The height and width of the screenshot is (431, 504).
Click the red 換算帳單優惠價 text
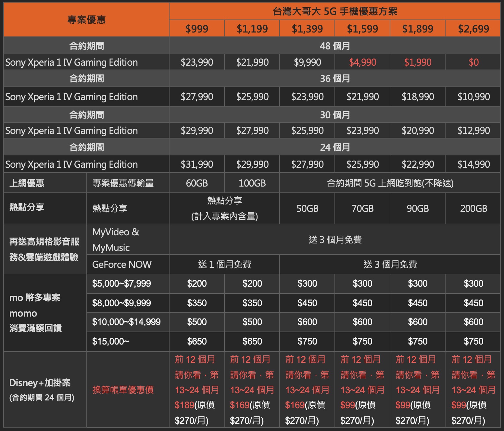123,390
